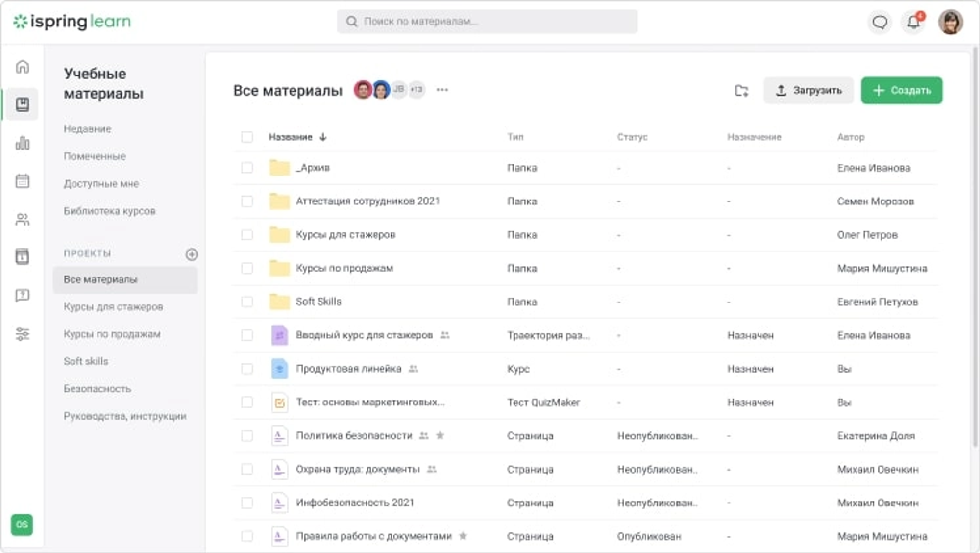Viewport: 980px width, 553px height.
Task: Open notifications via the bell icon
Action: point(912,22)
